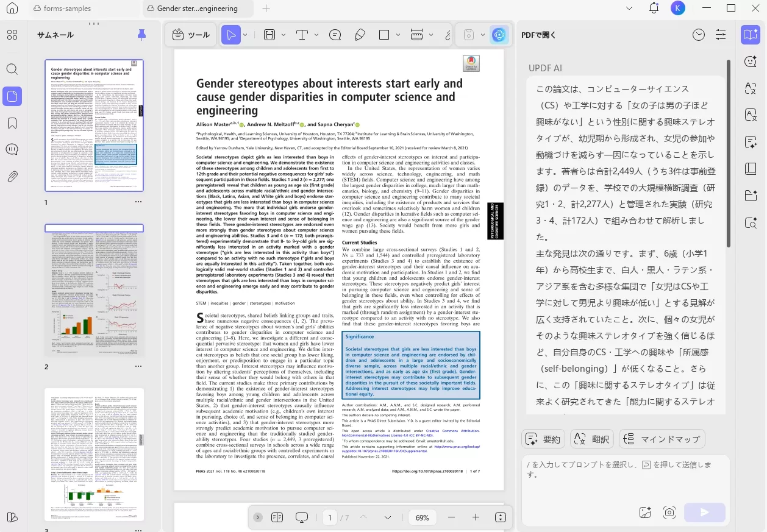767x532 pixels.
Task: Open the notification bell icon
Action: 654,9
